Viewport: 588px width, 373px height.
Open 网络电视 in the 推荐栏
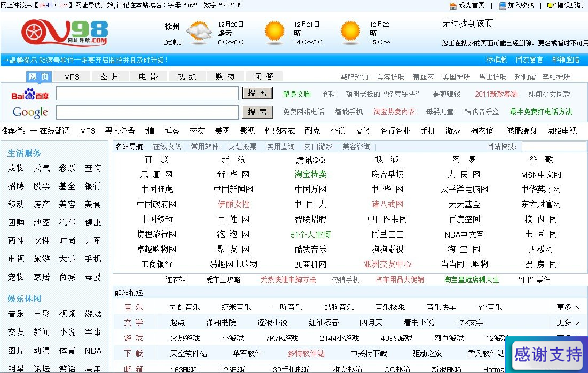[562, 130]
